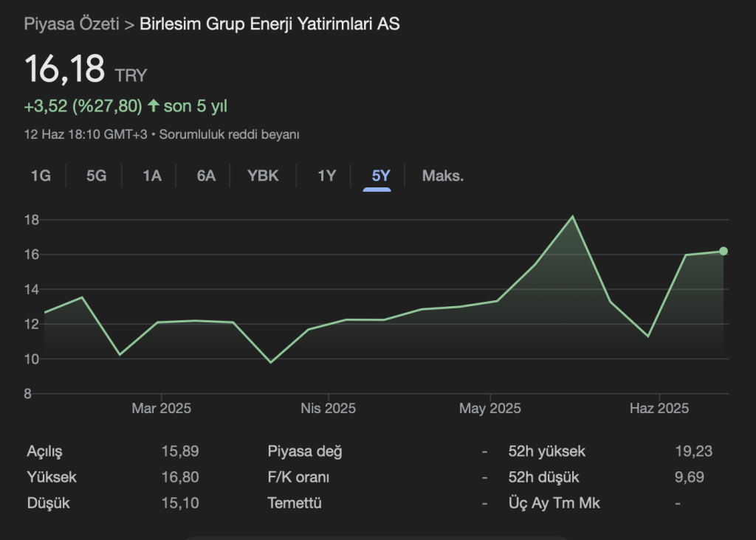Select the YBK year-to-date tab
Viewport: 756px width, 540px height.
tap(263, 176)
